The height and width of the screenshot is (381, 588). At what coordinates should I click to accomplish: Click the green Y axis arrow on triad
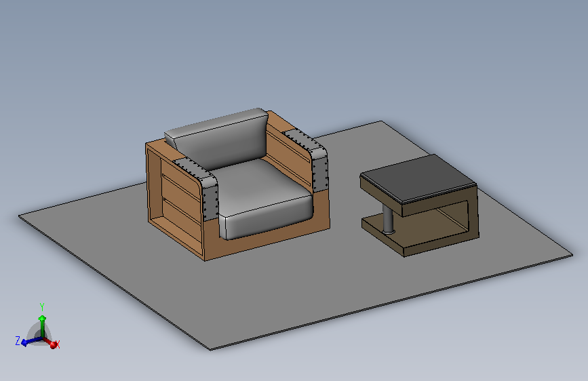(42, 325)
